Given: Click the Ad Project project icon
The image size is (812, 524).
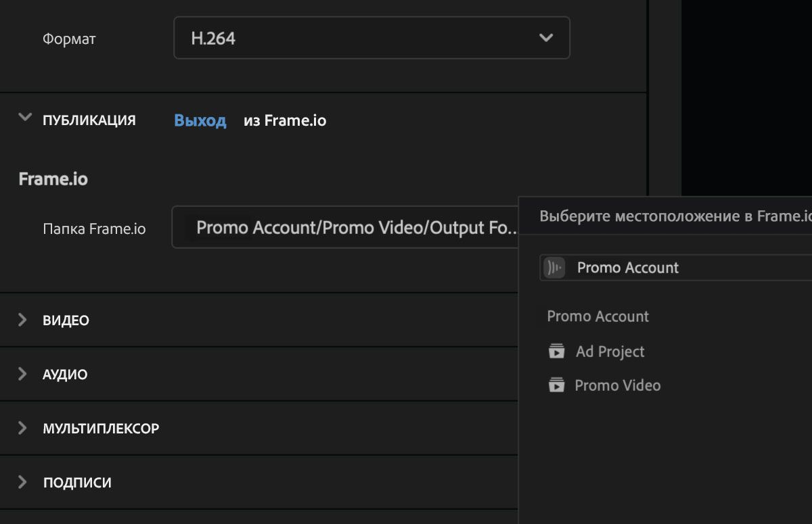Looking at the screenshot, I should click(x=556, y=352).
